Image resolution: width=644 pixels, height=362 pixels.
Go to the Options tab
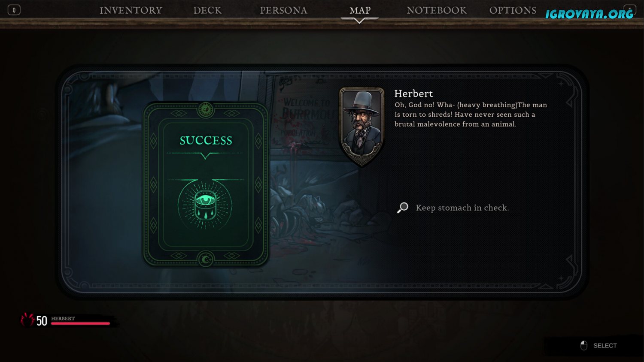tap(513, 10)
